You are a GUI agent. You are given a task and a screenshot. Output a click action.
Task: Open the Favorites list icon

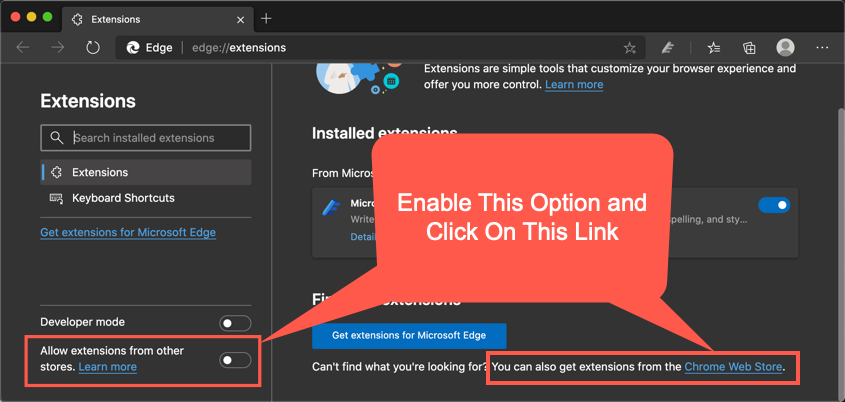[714, 47]
